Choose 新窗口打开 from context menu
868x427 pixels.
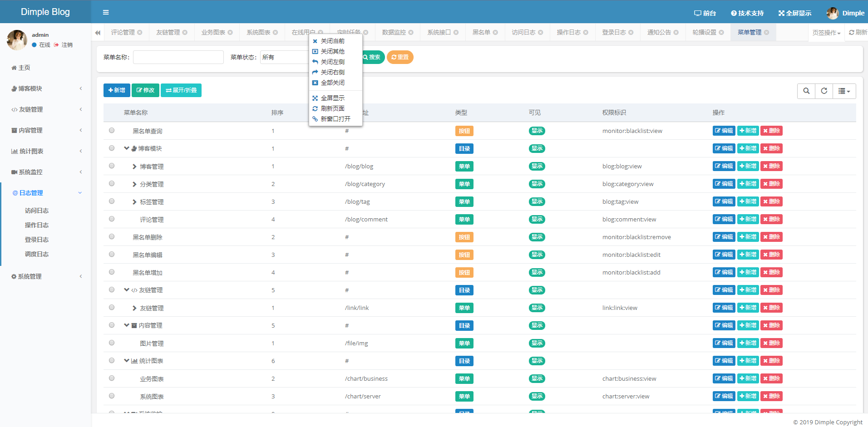click(335, 119)
